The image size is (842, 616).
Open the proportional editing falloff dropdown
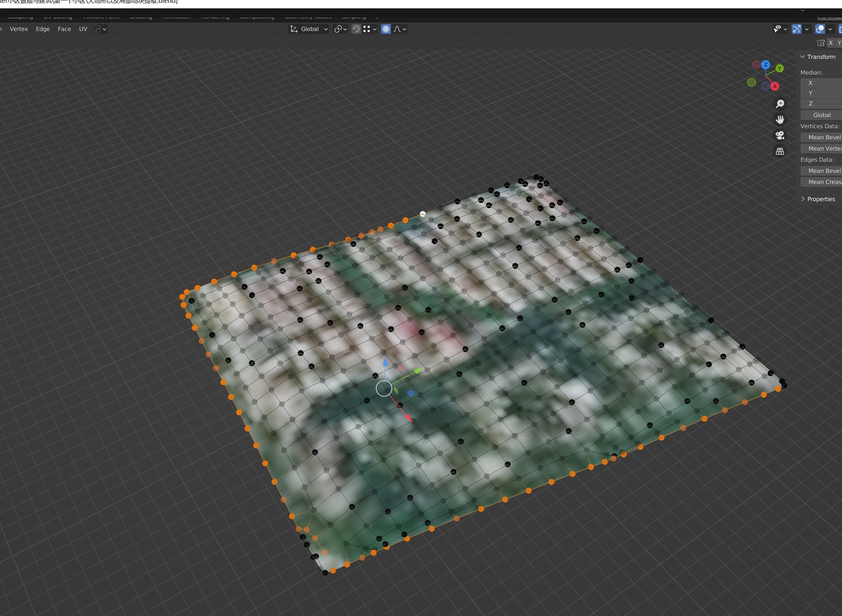[400, 29]
